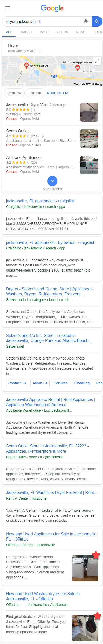Toggle the Open now filter chip
Viewport: 103px width, 644px height.
[x=14, y=93]
